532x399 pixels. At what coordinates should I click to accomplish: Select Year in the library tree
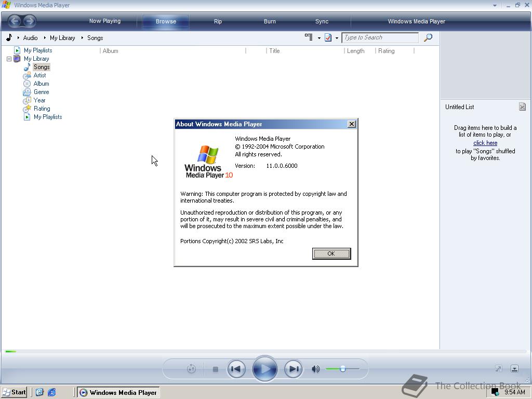[39, 100]
